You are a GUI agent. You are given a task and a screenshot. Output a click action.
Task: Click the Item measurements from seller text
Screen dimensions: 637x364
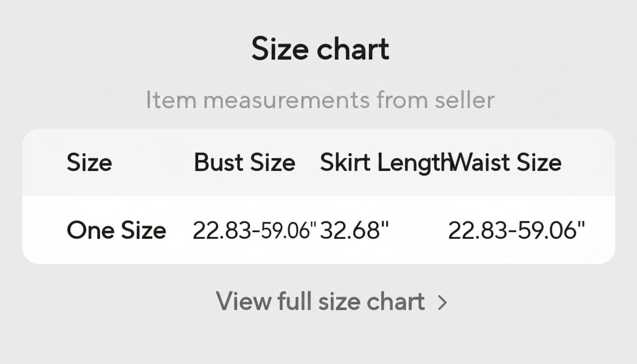320,100
